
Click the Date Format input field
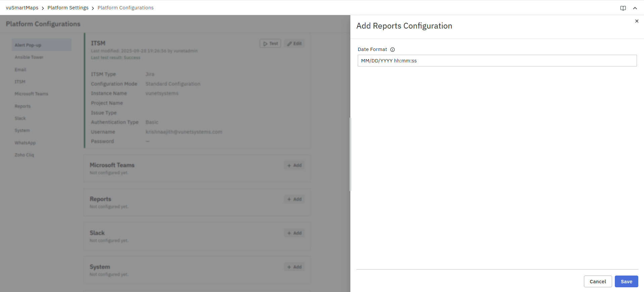coord(497,61)
